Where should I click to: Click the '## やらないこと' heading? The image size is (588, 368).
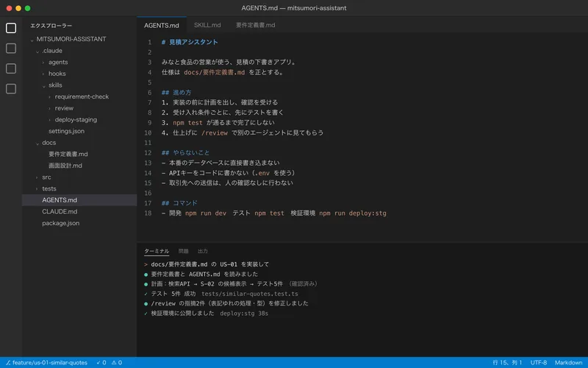coord(185,153)
